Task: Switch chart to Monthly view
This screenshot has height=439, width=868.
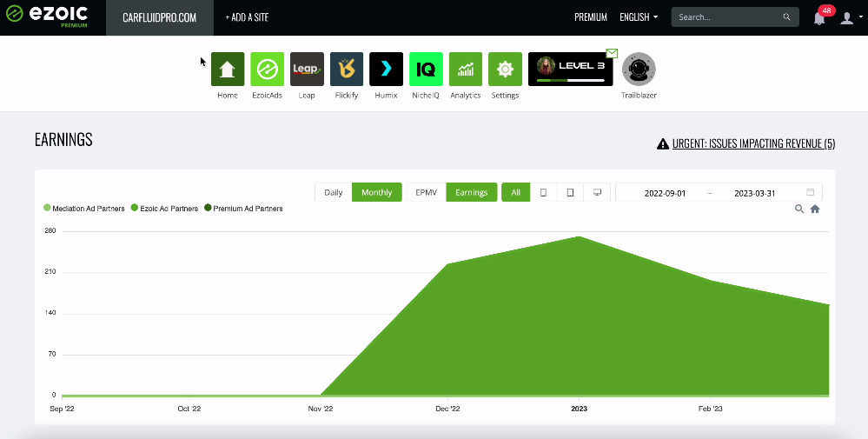Action: [x=377, y=192]
